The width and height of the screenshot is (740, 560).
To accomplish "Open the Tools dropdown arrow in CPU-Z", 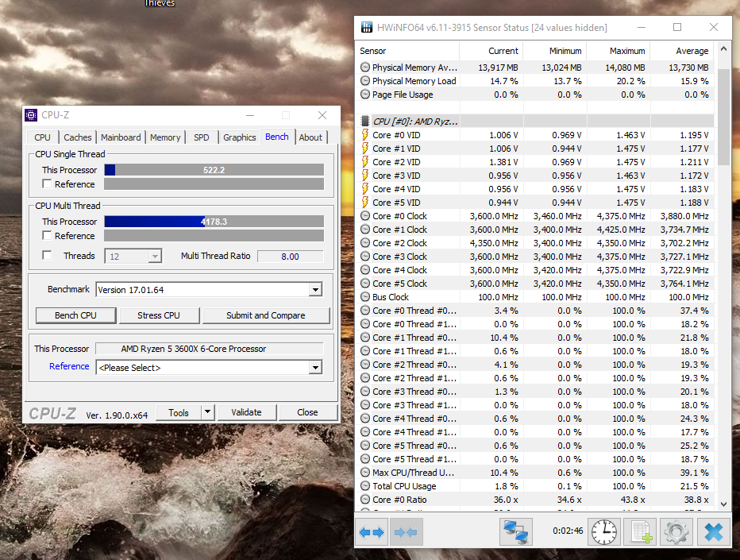I will pyautogui.click(x=208, y=412).
